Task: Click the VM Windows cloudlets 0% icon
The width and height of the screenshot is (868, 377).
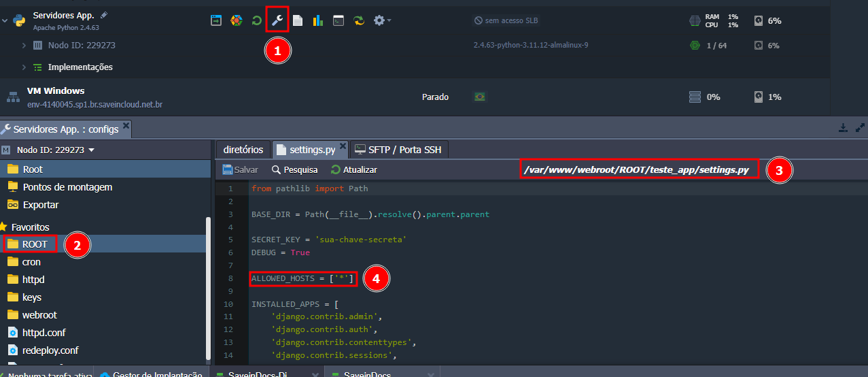Action: click(x=695, y=97)
